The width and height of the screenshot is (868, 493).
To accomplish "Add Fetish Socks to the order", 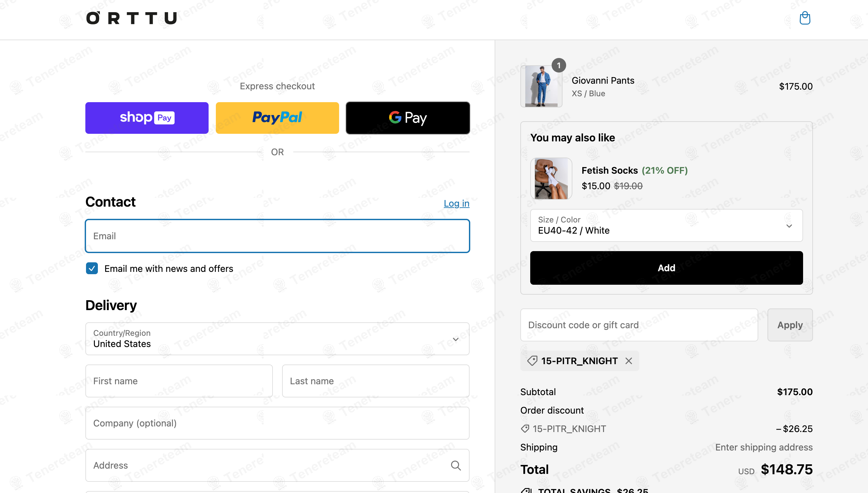I will (x=666, y=268).
